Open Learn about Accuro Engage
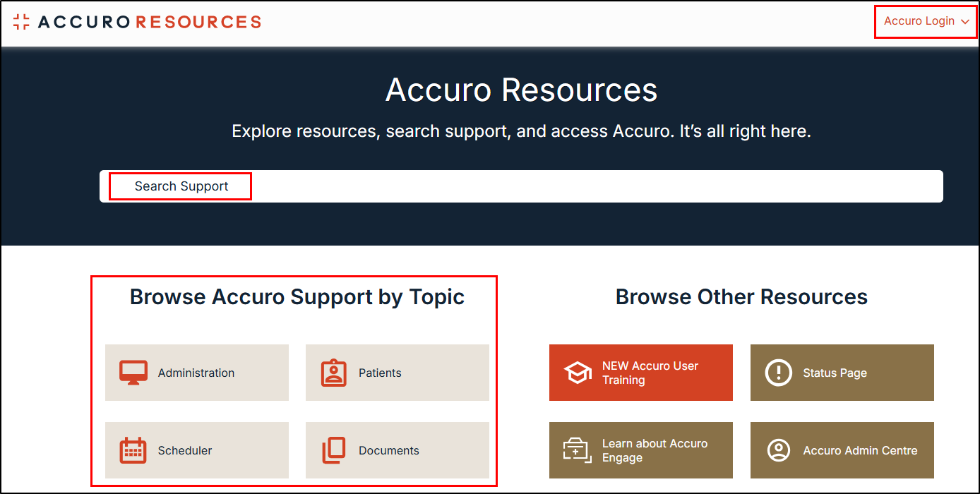 click(640, 450)
